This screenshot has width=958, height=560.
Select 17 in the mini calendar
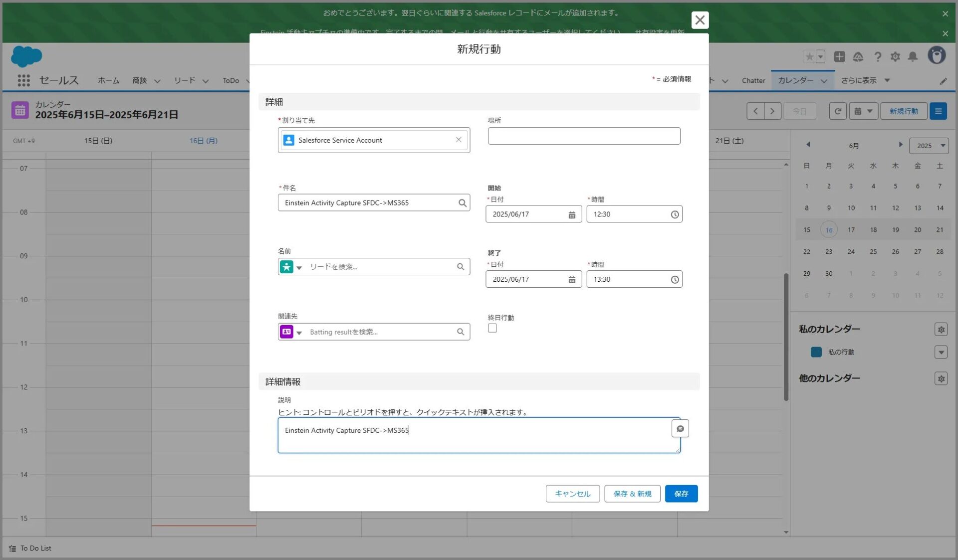click(x=851, y=230)
